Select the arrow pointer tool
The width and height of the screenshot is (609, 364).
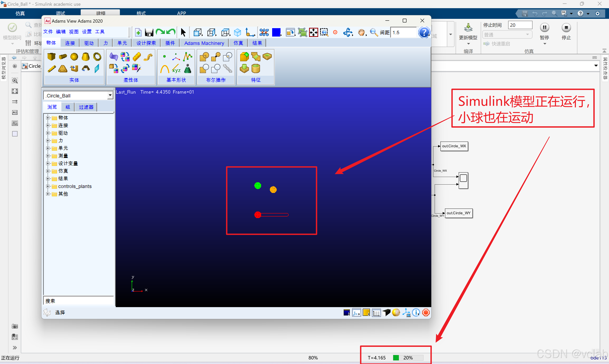coord(183,32)
